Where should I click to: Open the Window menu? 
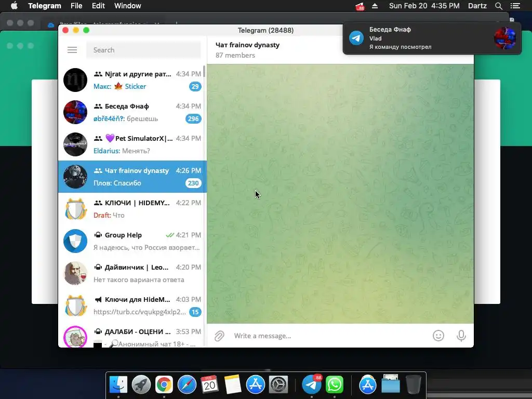pos(128,6)
